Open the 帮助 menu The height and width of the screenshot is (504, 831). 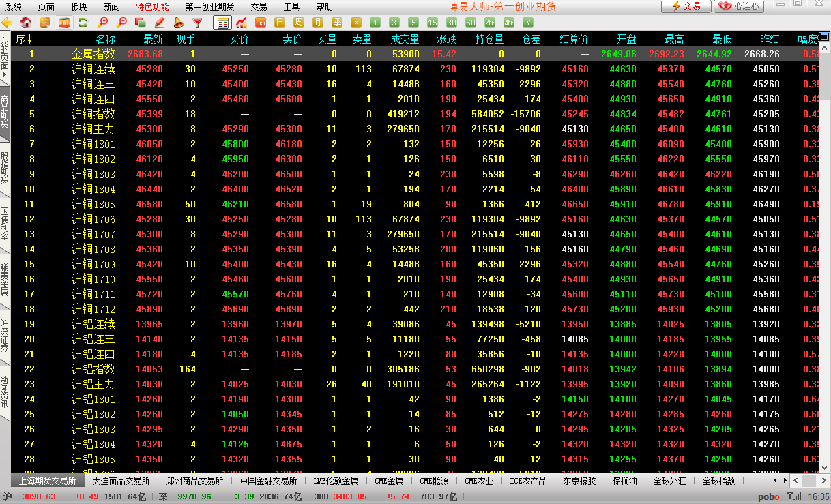tap(325, 7)
